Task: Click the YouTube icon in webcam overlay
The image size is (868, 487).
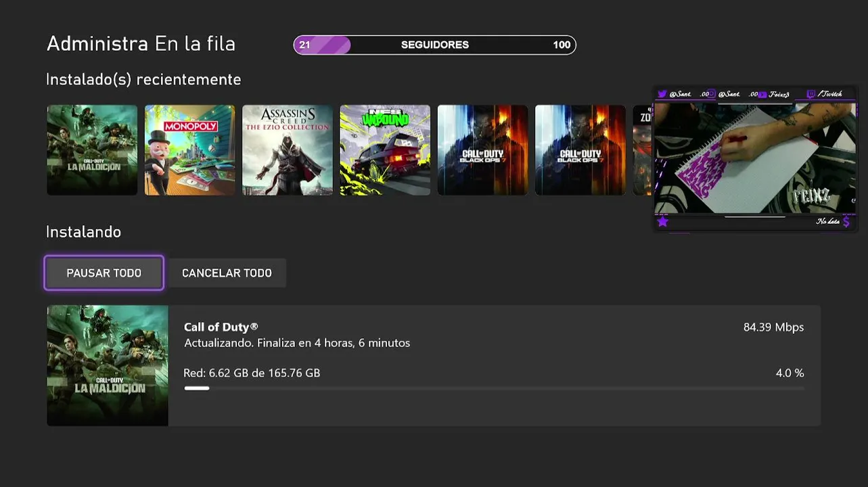Action: pyautogui.click(x=762, y=95)
